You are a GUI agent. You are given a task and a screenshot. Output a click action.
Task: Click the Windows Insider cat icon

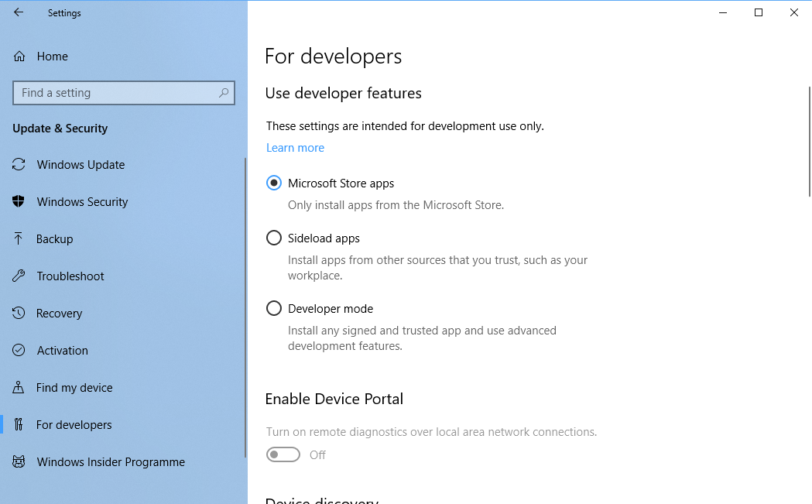click(19, 461)
